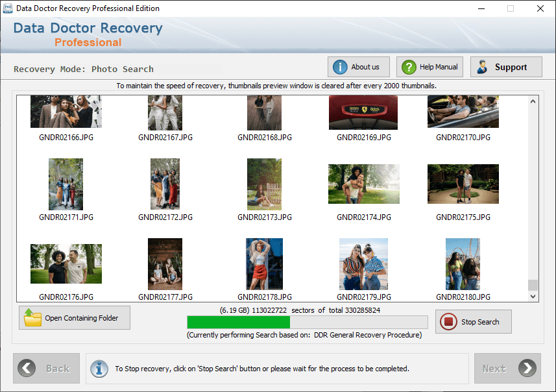Minimize the Data Doctor Recovery window
Screen dimensions: 556x392
coord(481,8)
